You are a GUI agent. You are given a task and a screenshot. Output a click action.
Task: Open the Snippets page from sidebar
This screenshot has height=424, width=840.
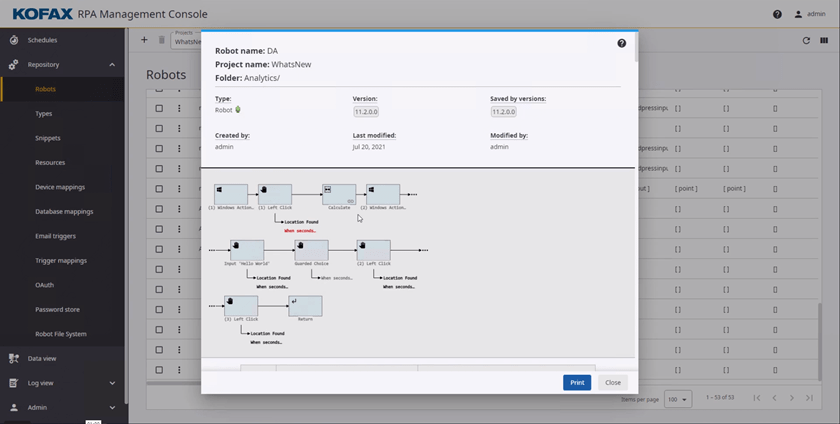pyautogui.click(x=48, y=138)
